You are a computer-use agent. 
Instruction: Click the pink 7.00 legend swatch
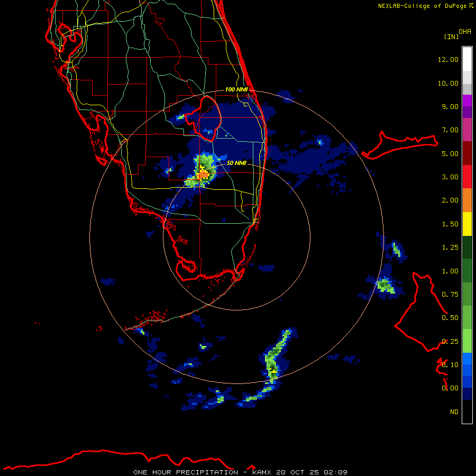(x=467, y=130)
